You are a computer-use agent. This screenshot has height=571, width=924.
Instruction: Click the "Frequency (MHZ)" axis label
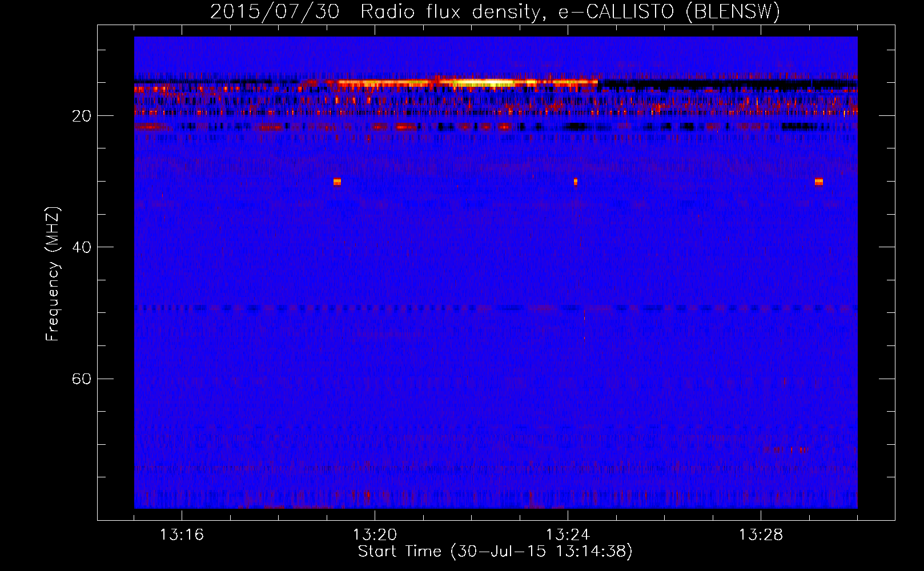coord(53,274)
